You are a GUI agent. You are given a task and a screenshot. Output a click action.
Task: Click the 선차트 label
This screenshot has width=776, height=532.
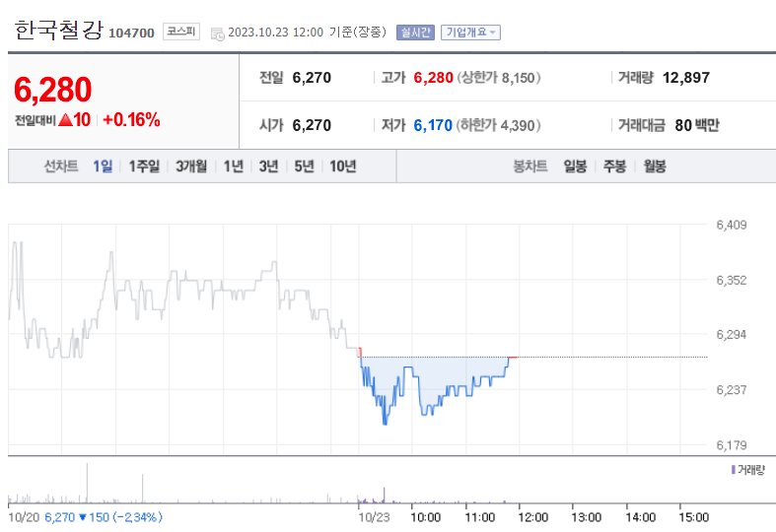(61, 166)
